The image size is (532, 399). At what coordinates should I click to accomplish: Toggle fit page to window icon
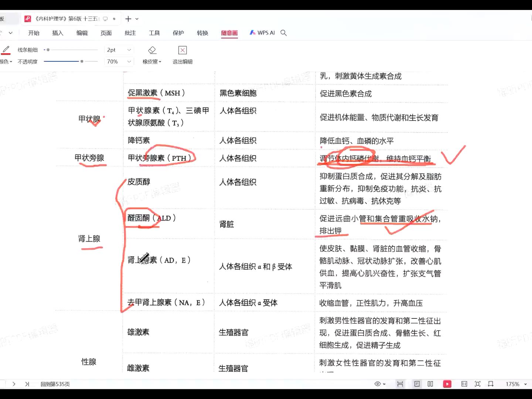[x=478, y=384]
